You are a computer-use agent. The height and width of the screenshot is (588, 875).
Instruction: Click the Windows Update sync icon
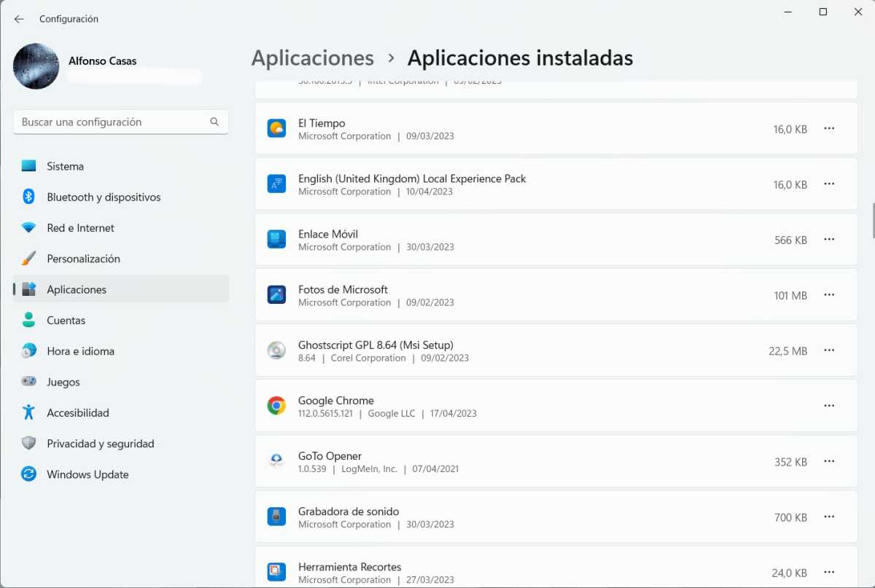[x=28, y=474]
